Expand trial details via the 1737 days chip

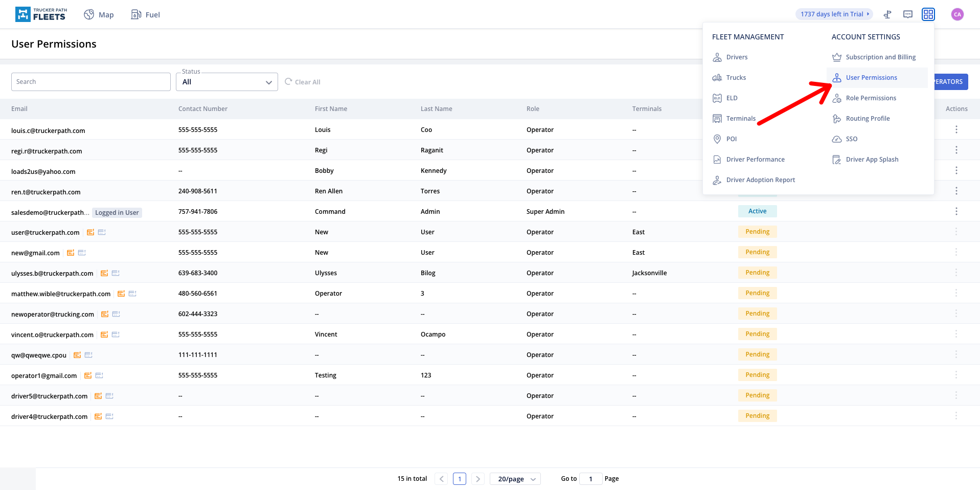coord(834,14)
